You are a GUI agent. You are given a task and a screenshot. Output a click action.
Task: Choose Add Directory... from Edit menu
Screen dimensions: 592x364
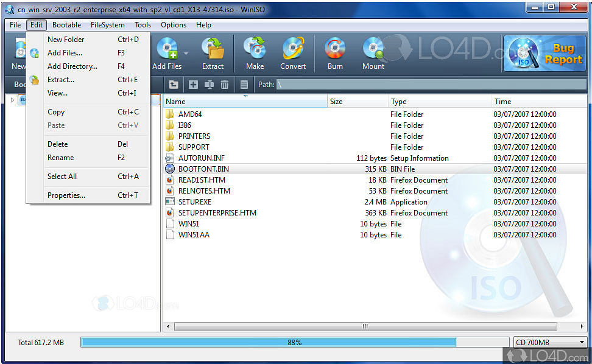pos(72,66)
